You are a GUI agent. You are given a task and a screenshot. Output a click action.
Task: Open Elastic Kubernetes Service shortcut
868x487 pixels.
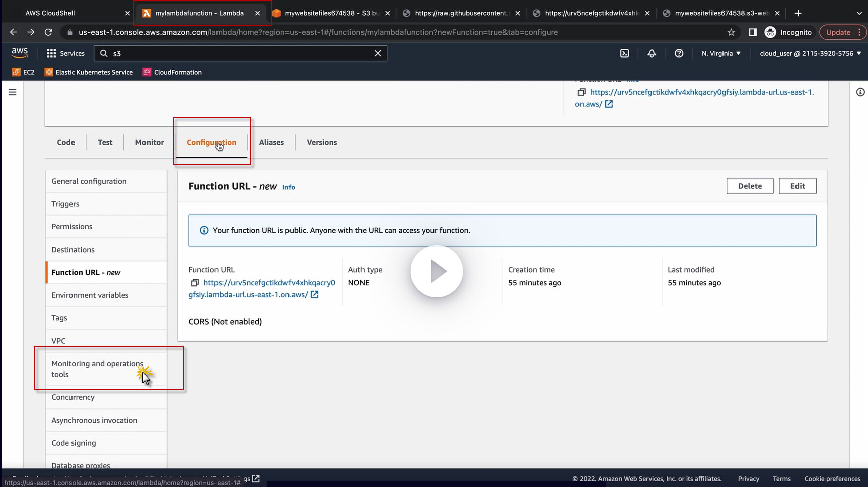pos(89,72)
